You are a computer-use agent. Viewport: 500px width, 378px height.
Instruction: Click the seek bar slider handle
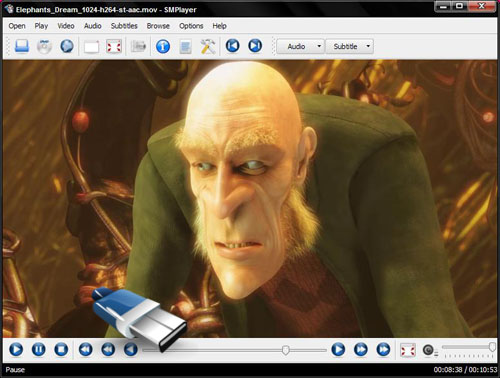[285, 350]
